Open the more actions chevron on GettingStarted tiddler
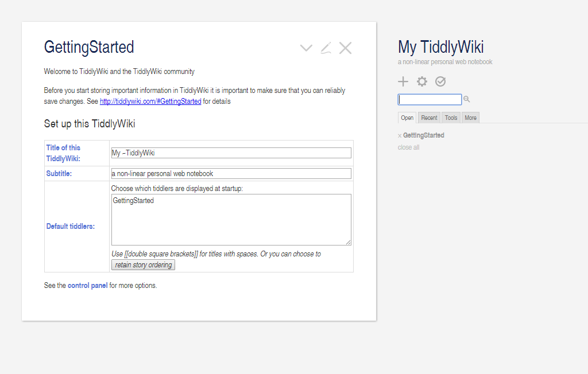The height and width of the screenshot is (374, 588). tap(306, 48)
